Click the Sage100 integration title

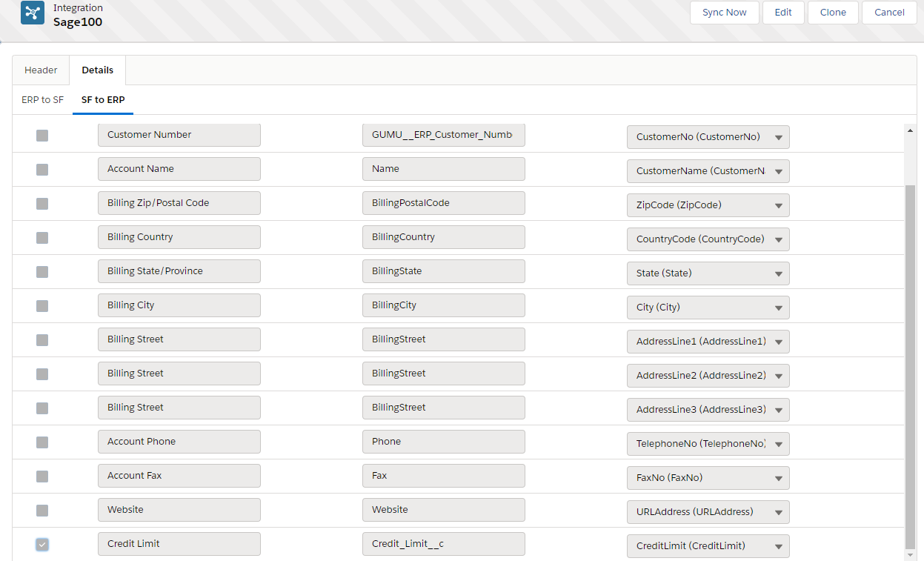pyautogui.click(x=78, y=22)
